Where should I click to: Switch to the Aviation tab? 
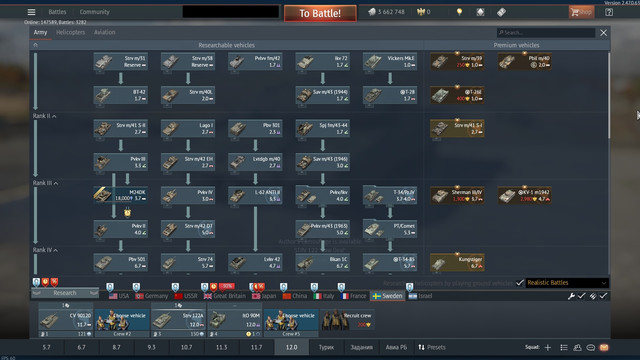[104, 32]
